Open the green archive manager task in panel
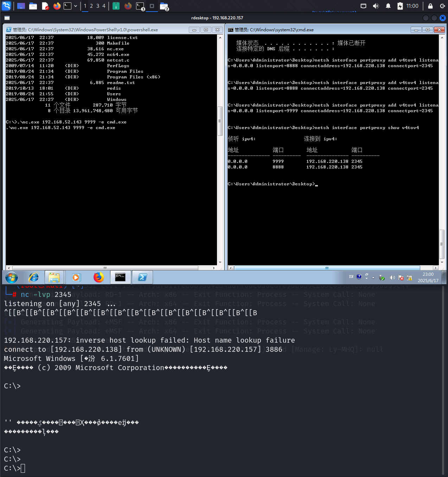Screen dimensions: 448x477 point(116,6)
